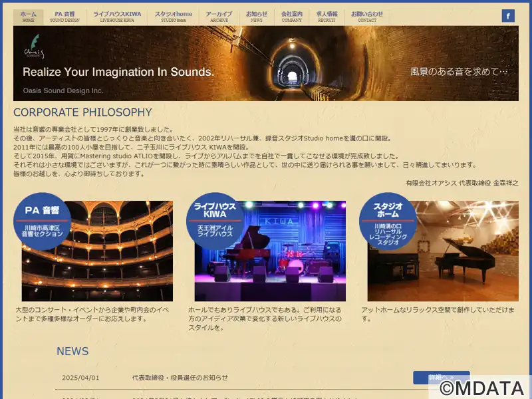Open news item 代表取締役・役員選任のお知らせ
This screenshot has height=399, width=532.
pyautogui.click(x=180, y=378)
